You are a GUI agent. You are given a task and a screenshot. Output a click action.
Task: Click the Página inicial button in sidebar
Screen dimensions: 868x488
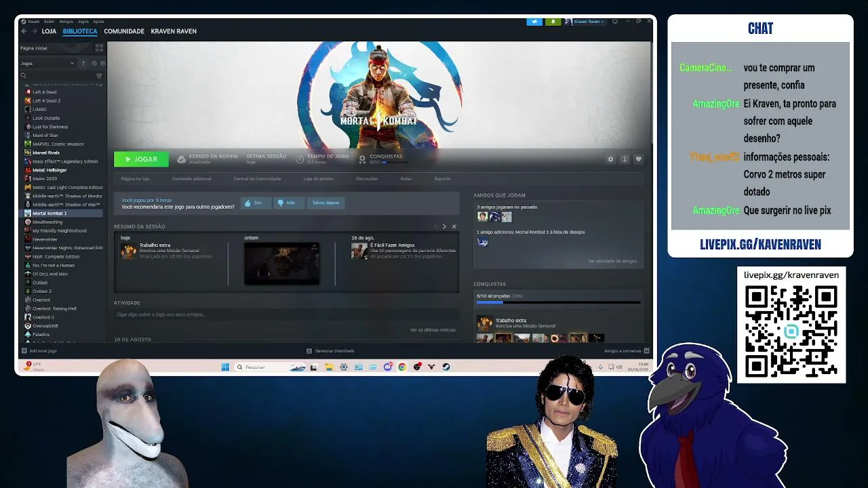[x=56, y=48]
